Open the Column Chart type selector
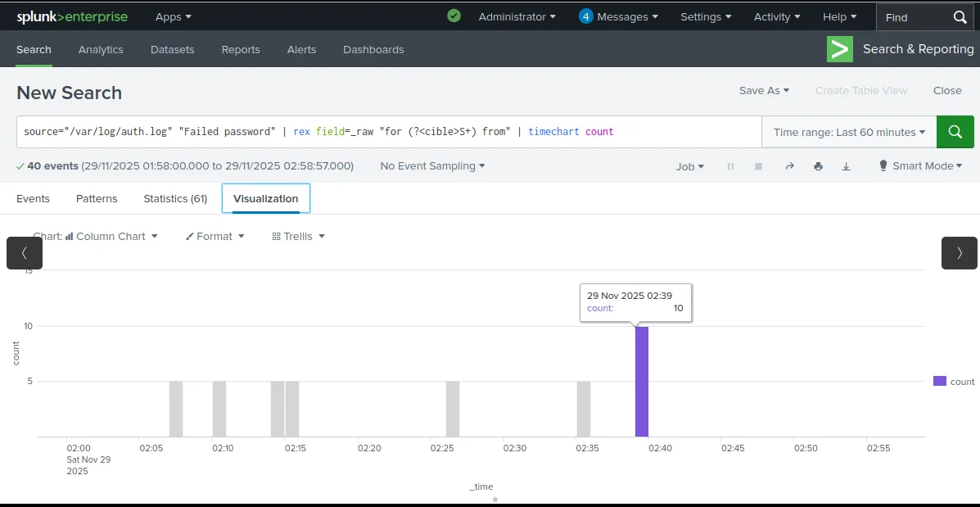Image resolution: width=980 pixels, height=507 pixels. (x=111, y=237)
